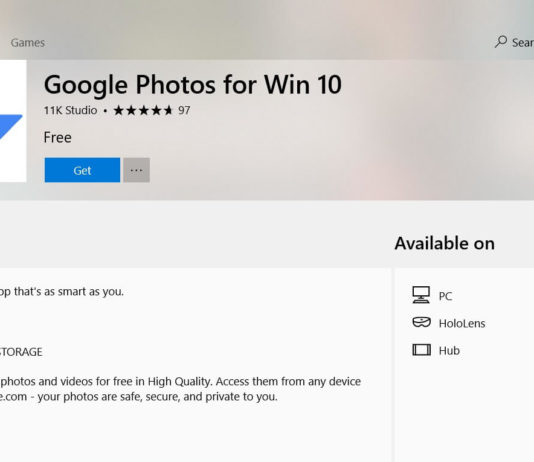The height and width of the screenshot is (462, 534).
Task: Click the Google Photos for Win 10 title
Action: [x=193, y=84]
